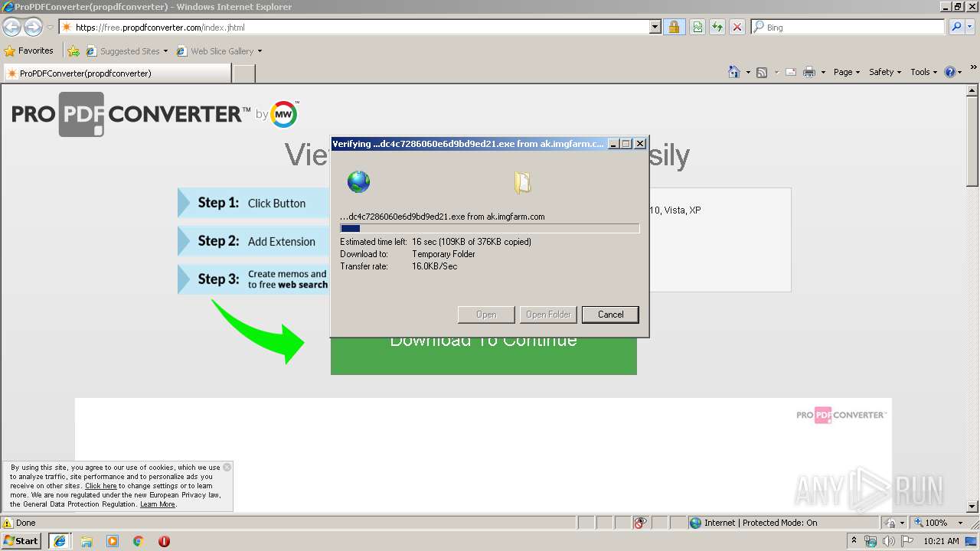The width and height of the screenshot is (980, 551).
Task: Open the Tools menu
Action: (924, 72)
